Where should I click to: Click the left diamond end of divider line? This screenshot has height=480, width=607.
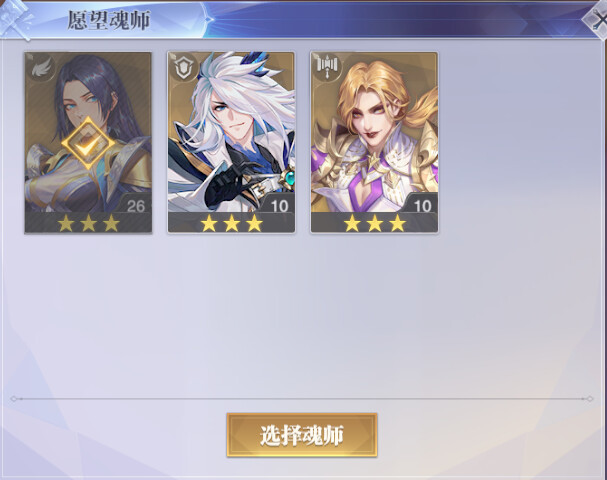click(14, 399)
